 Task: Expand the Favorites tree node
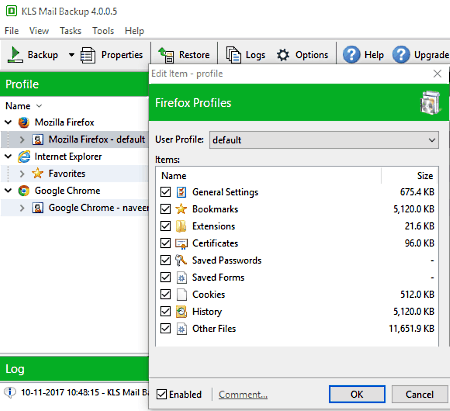tap(22, 173)
